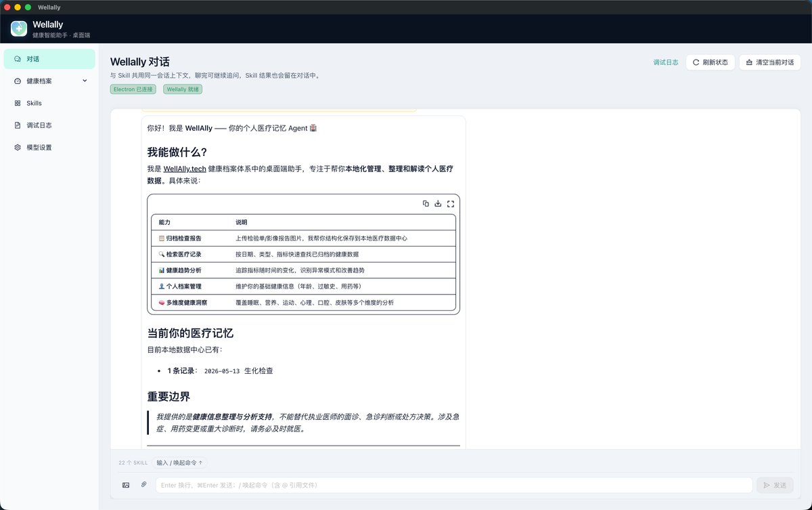The width and height of the screenshot is (812, 510).
Task: Click the 输入 / 唤起命令 chip
Action: [179, 463]
